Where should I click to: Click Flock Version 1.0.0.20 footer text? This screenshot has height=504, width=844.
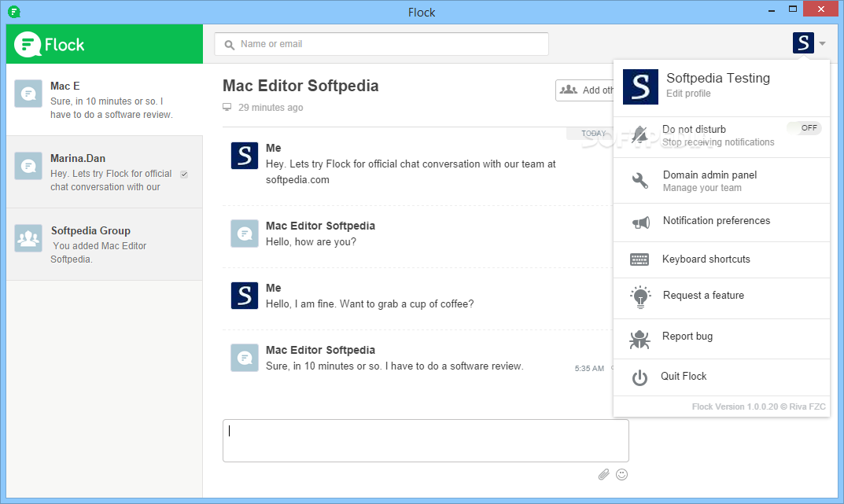[758, 407]
